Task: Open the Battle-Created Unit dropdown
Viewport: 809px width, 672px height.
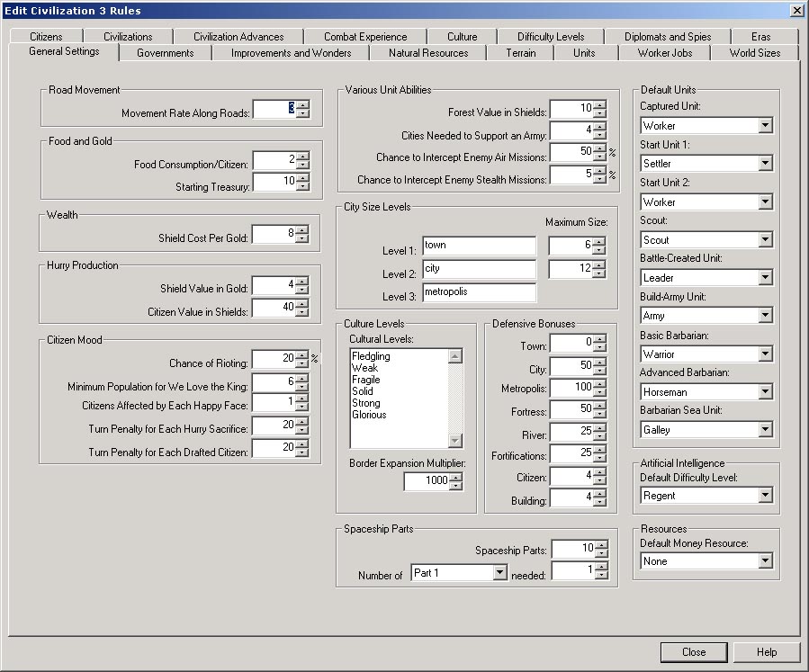Action: point(765,277)
